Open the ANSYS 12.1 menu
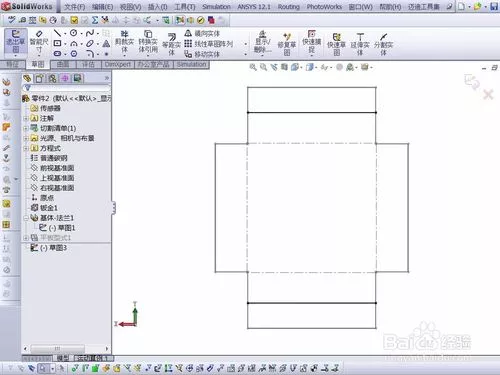The height and width of the screenshot is (375, 500). point(254,7)
